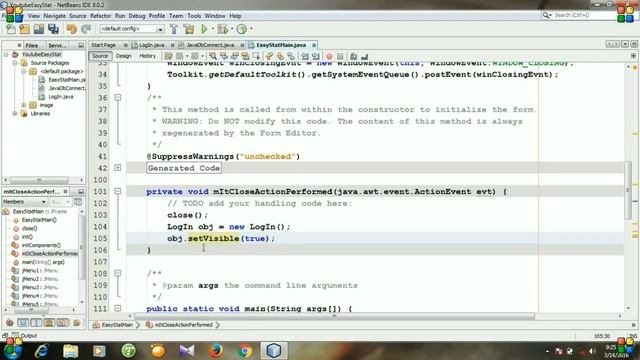Screen dimensions: 640x360
Task: Open the Tools menu
Action: pyautogui.click(x=194, y=16)
